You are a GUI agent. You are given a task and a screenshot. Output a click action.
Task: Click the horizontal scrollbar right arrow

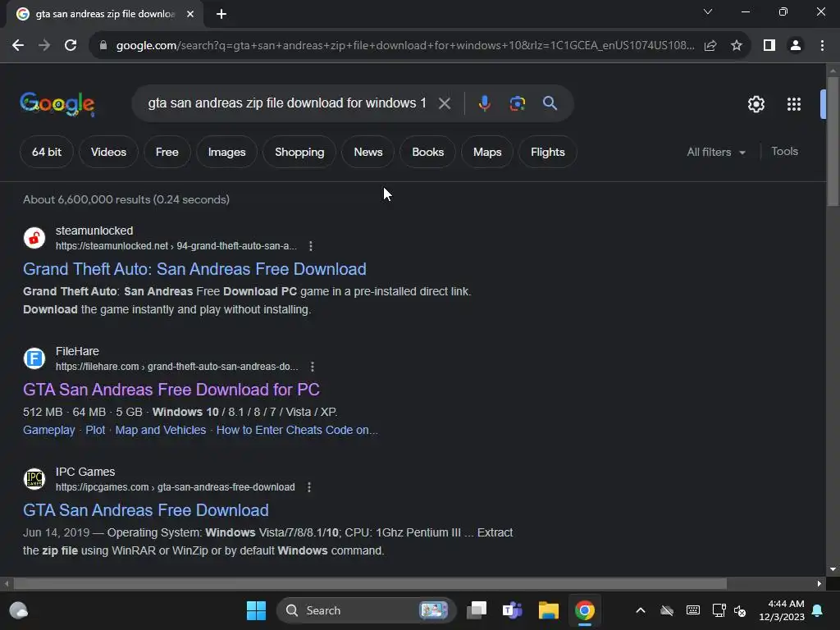(x=819, y=583)
